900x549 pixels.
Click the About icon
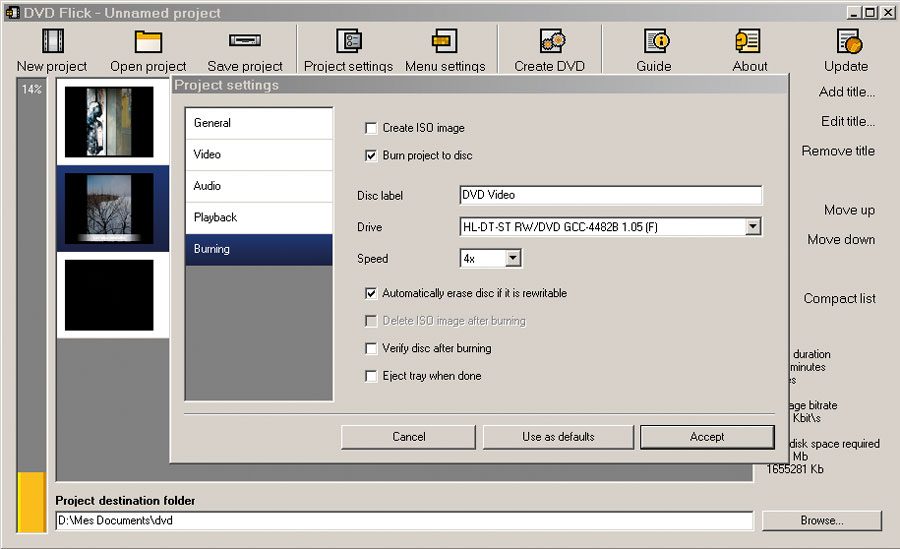click(748, 41)
